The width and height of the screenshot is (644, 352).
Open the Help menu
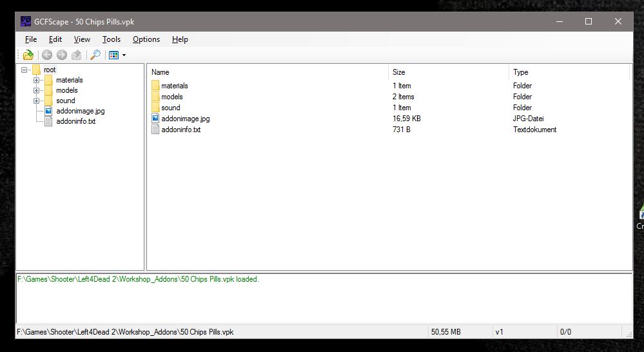pos(180,39)
